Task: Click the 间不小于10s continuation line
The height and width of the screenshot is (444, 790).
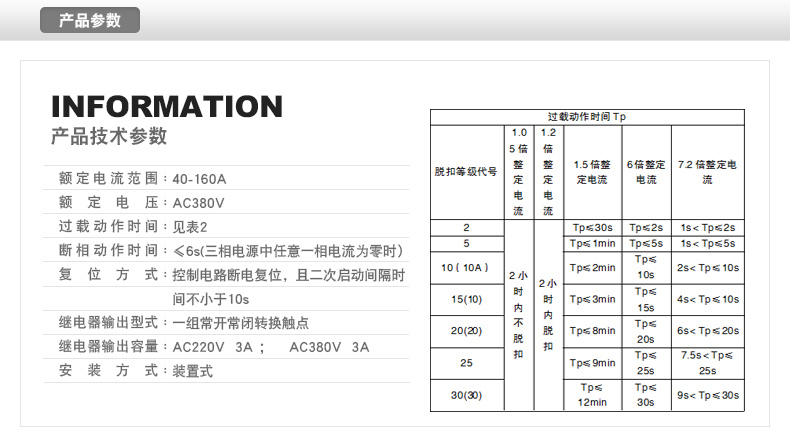Action: point(211,299)
